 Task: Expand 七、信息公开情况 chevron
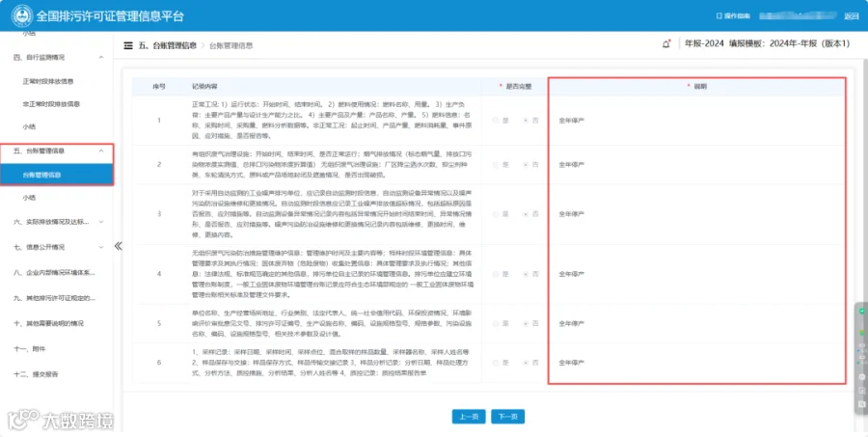pyautogui.click(x=100, y=247)
